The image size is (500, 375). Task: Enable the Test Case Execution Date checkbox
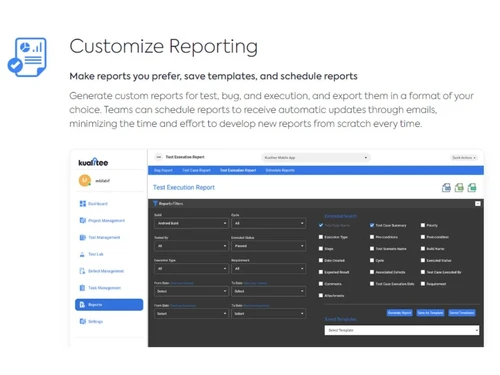tap(372, 284)
